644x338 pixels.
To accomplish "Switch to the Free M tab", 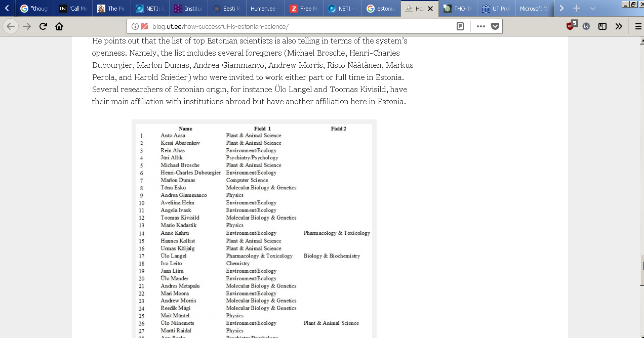I will pos(303,9).
